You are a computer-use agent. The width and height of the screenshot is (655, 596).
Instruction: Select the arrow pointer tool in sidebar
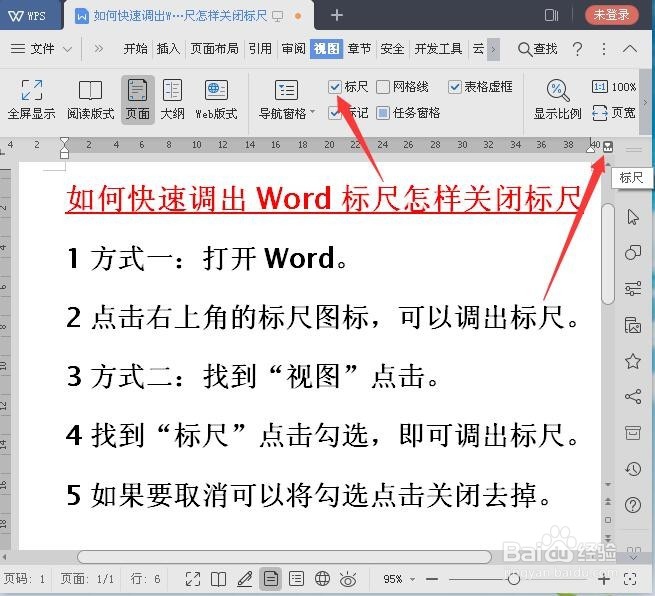coord(633,217)
